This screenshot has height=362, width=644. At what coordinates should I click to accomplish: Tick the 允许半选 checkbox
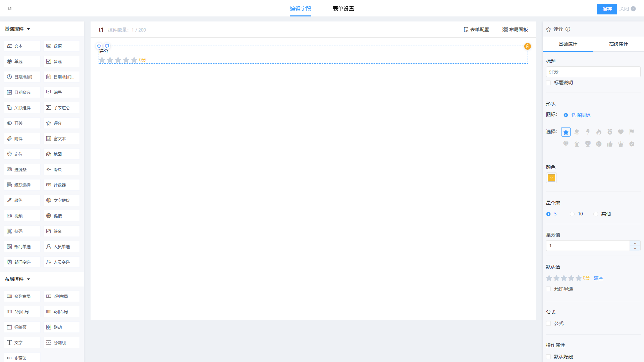point(548,289)
